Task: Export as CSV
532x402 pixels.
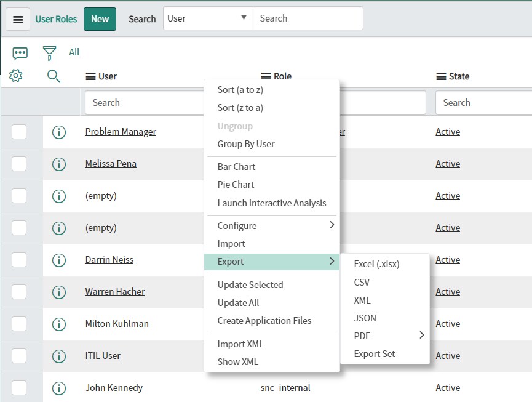Action: (x=362, y=283)
